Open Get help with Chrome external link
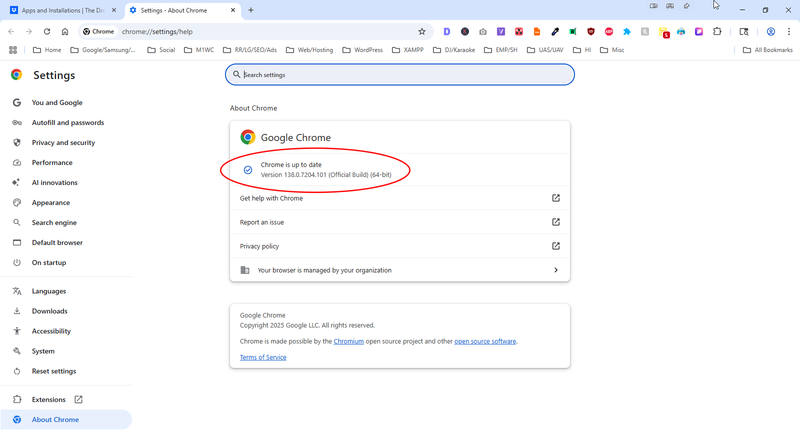 556,198
